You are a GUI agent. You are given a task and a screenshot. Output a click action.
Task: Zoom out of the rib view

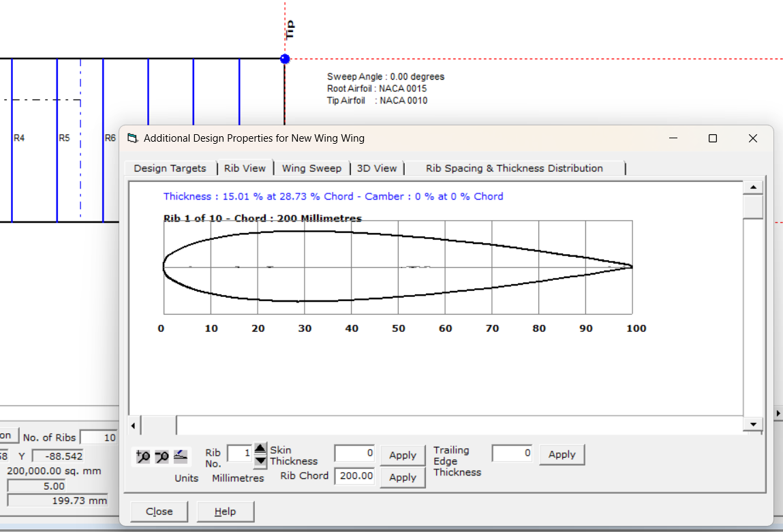[162, 456]
